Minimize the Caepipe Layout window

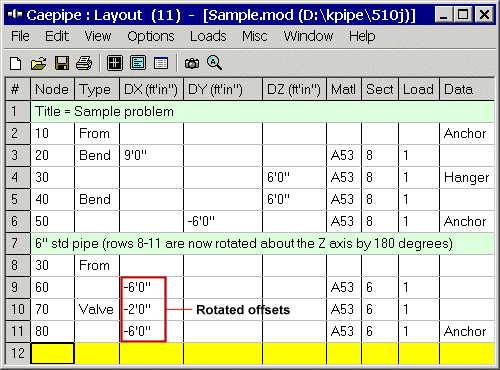[444, 15]
